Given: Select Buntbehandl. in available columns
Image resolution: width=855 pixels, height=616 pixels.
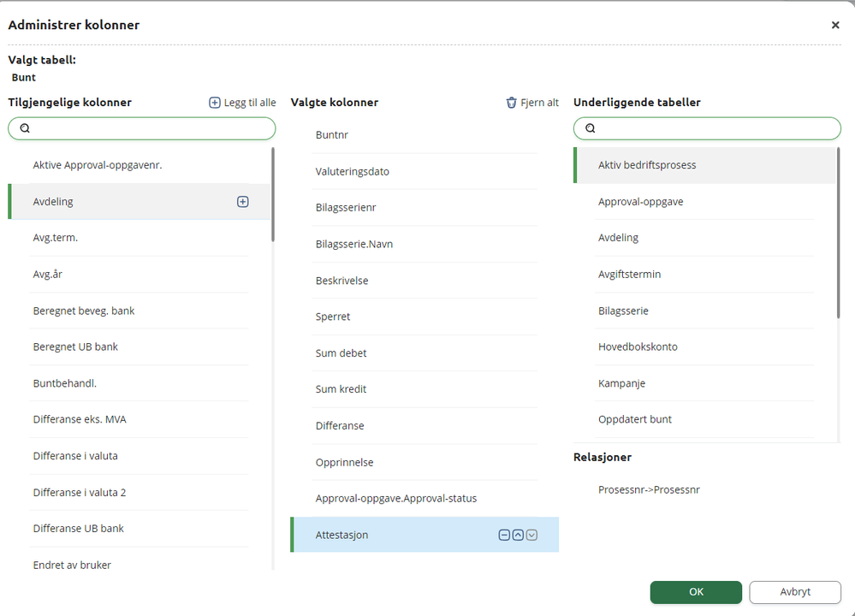Looking at the screenshot, I should (139, 383).
